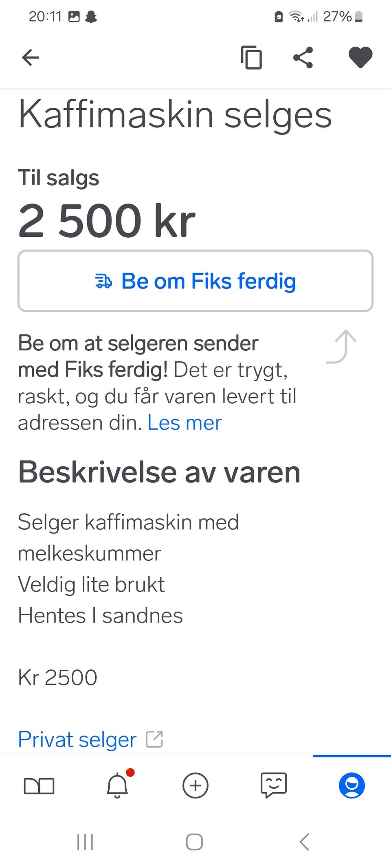Image resolution: width=391 pixels, height=868 pixels.
Task: Create a new ad with the plus icon
Action: [195, 785]
